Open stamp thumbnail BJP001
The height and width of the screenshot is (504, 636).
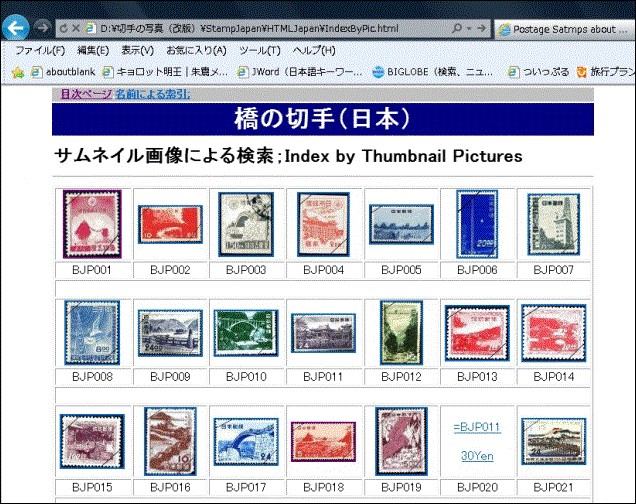92,224
